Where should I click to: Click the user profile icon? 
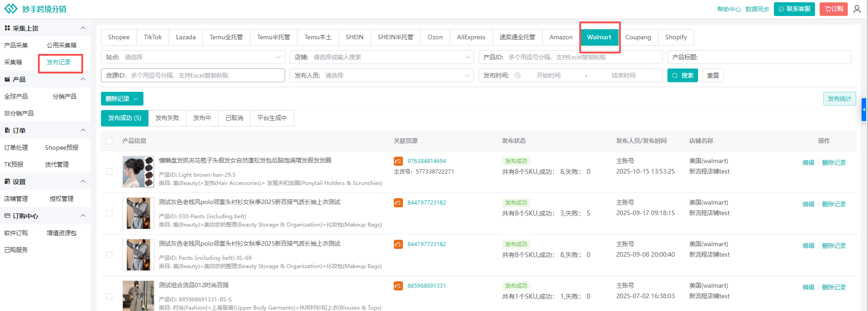pos(857,9)
